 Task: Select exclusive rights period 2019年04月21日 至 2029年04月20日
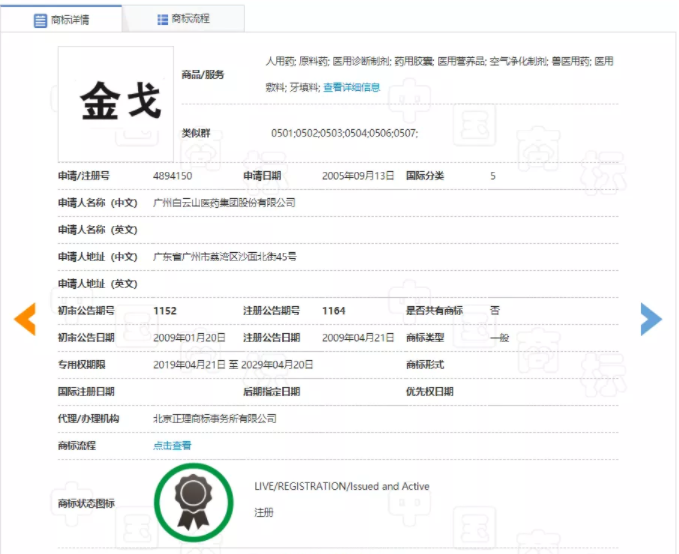233,365
